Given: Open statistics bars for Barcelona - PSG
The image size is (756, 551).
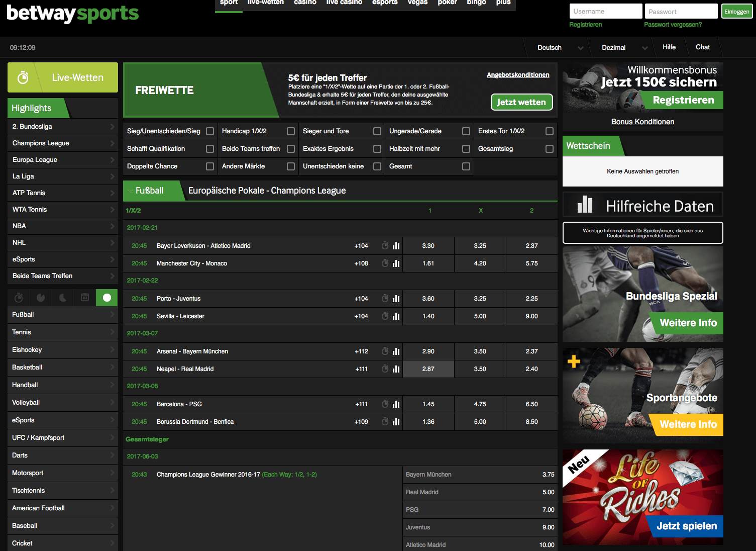Looking at the screenshot, I should 396,404.
